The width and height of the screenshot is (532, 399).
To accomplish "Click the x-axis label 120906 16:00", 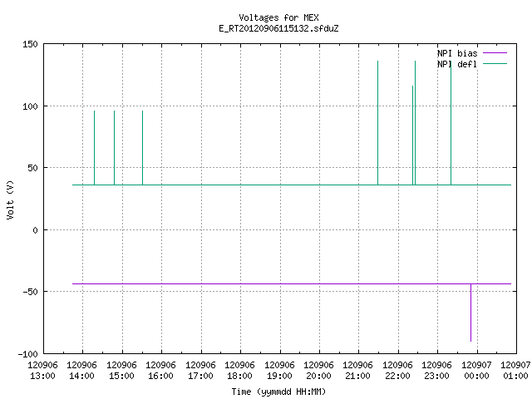I will (161, 371).
